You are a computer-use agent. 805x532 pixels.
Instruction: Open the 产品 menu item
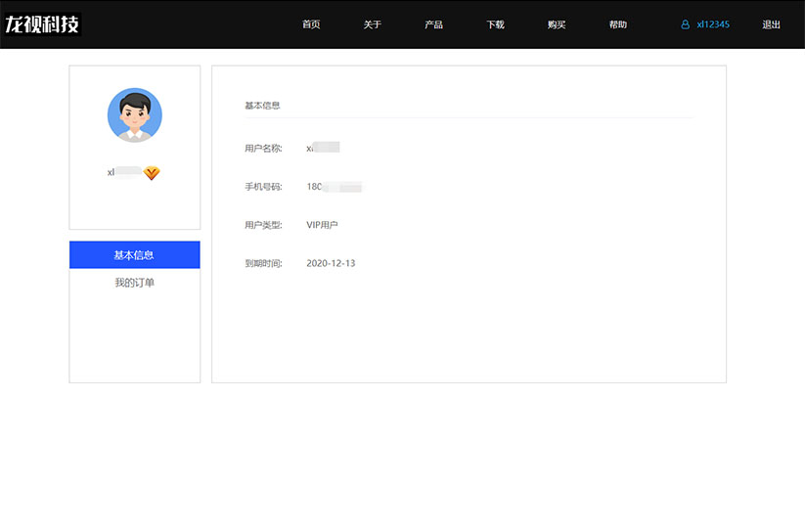click(434, 24)
